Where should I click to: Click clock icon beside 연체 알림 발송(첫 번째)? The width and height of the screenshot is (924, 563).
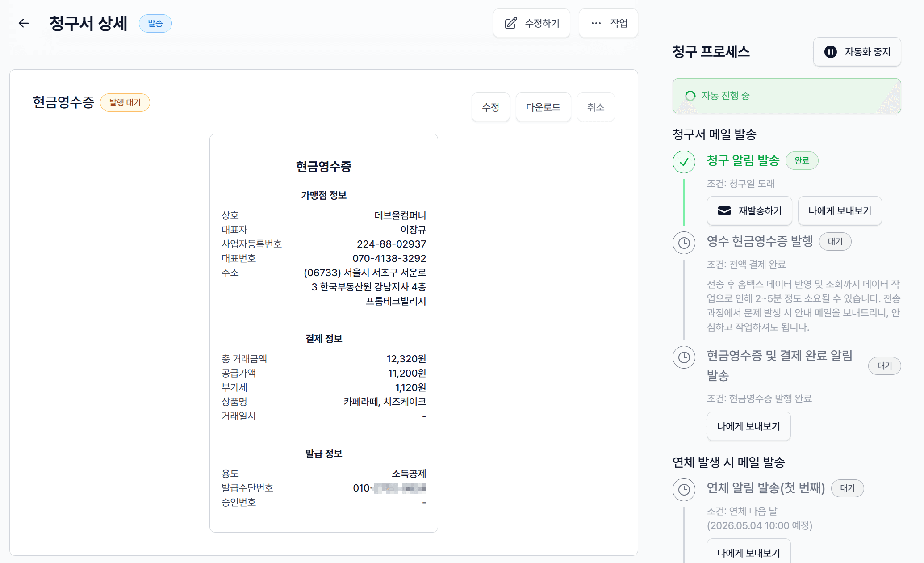(x=684, y=489)
